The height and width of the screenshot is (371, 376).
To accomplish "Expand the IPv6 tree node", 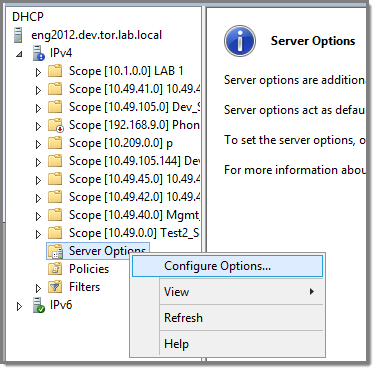I will coord(19,306).
